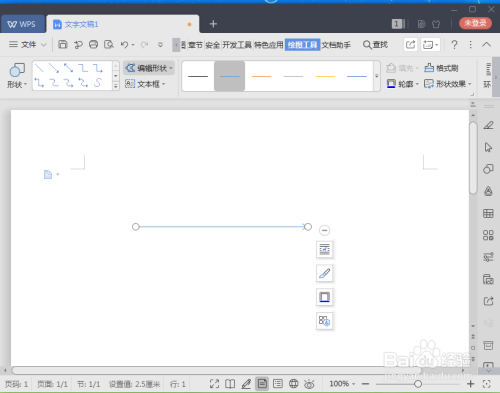
Task: Open the 章节 ribbon tab
Action: pyautogui.click(x=195, y=45)
